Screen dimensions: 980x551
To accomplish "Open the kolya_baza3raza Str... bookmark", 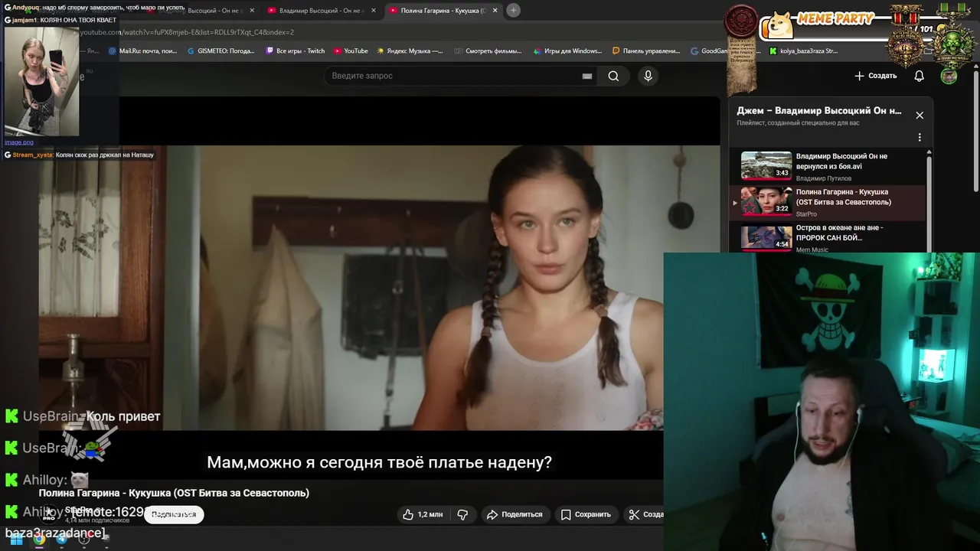I will coord(803,51).
